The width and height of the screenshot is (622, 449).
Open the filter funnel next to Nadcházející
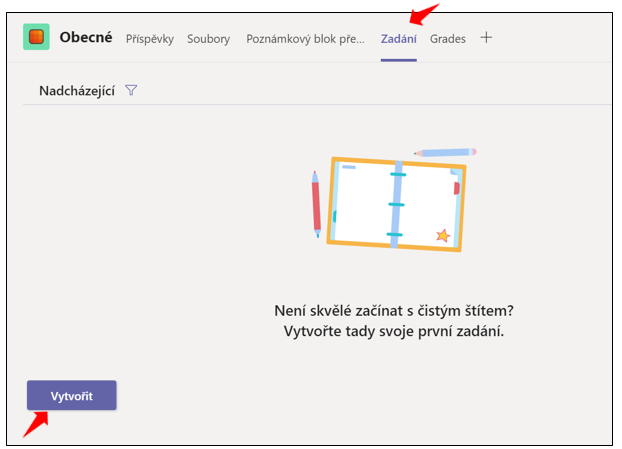131,90
